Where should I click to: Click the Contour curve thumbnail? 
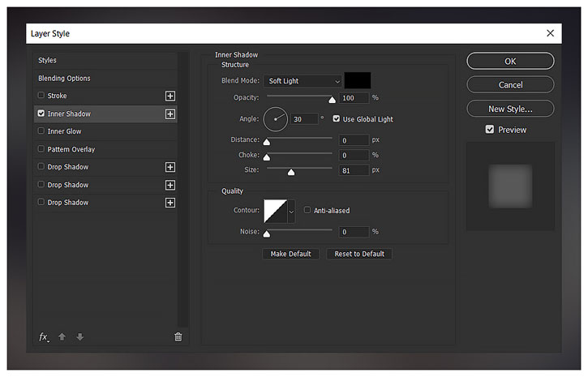pos(276,212)
